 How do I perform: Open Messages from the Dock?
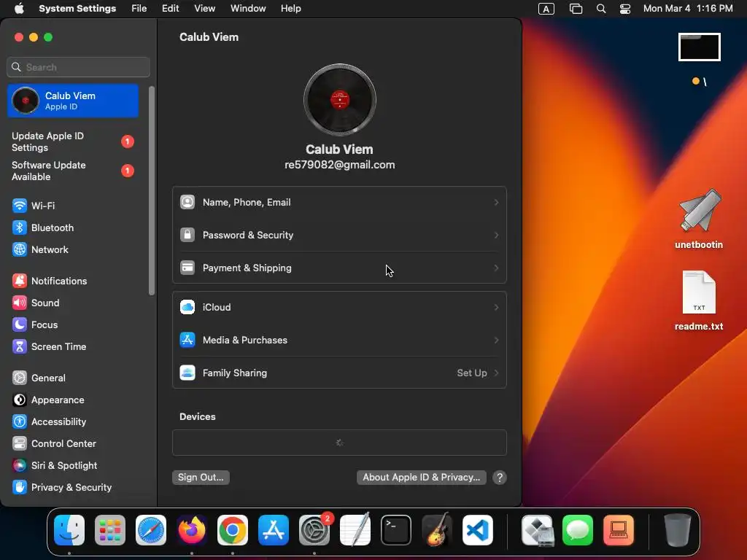coord(578,530)
